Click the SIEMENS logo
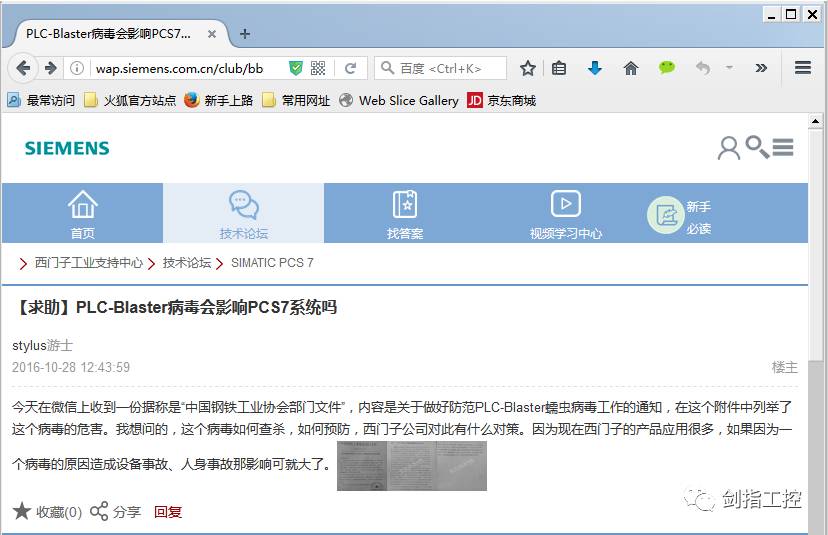The image size is (828, 535). (x=67, y=148)
